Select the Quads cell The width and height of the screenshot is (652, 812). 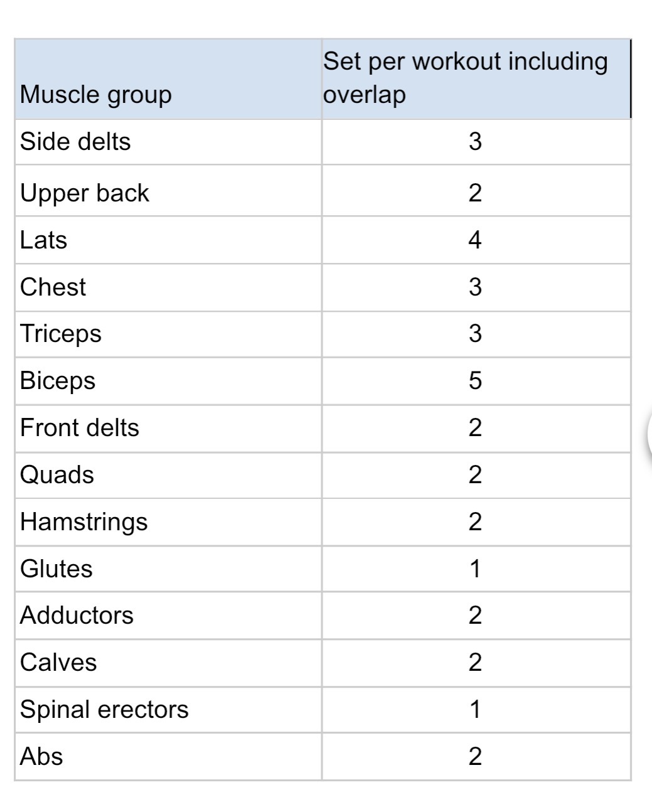click(168, 476)
